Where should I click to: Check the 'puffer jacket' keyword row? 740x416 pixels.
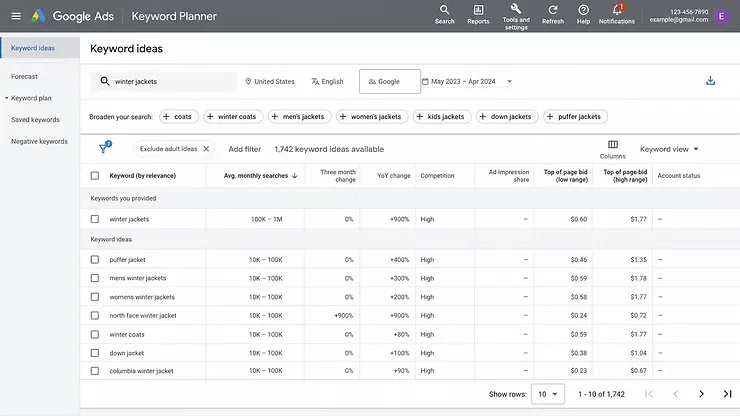(95, 260)
